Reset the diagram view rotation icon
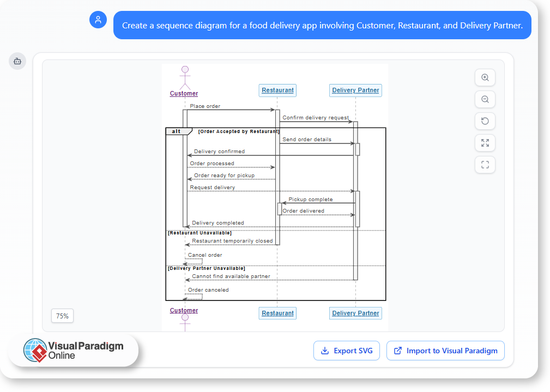550x392 pixels. pos(485,121)
